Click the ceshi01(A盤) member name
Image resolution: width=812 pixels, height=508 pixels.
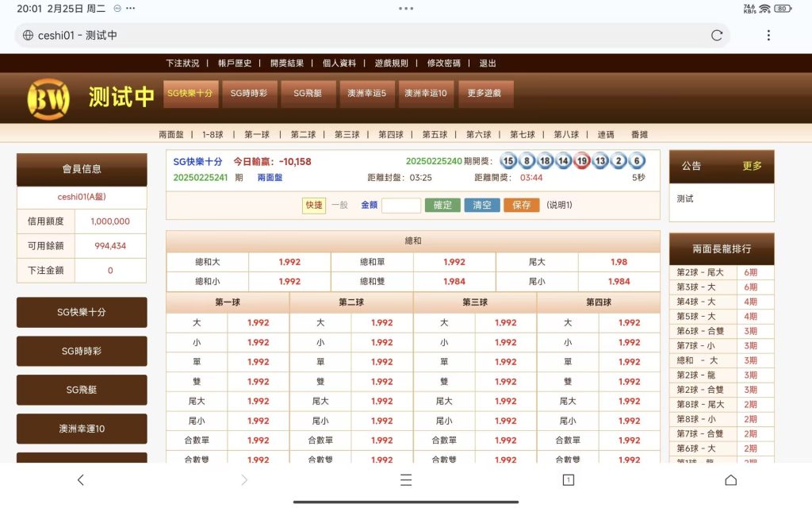[x=82, y=197]
